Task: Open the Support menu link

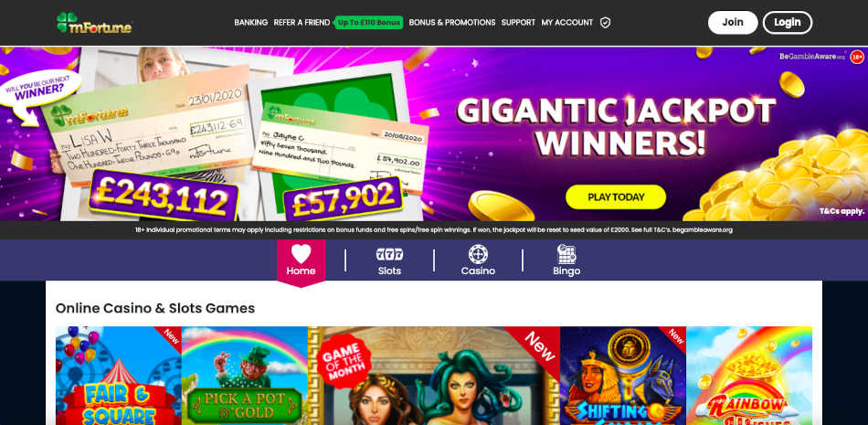Action: [x=518, y=23]
